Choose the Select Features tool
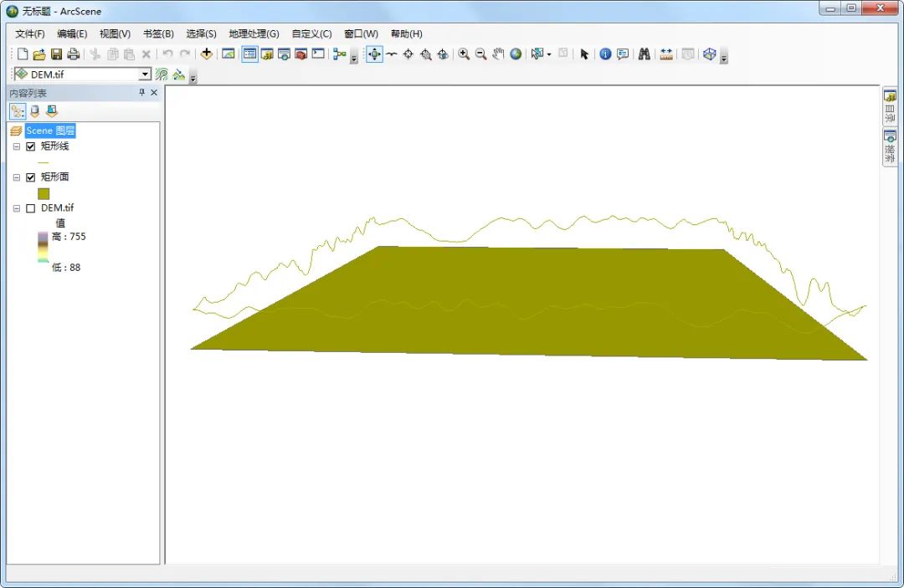The height and width of the screenshot is (588, 904). (x=537, y=54)
